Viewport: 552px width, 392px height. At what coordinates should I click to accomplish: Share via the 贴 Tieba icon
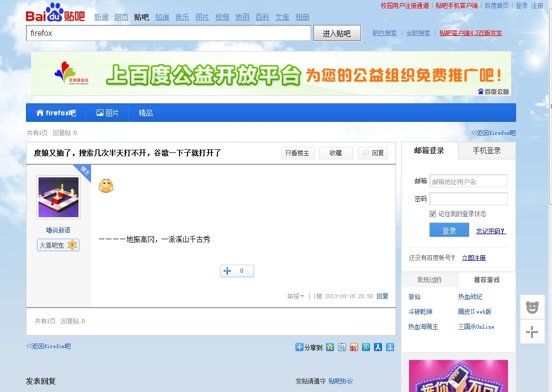[x=342, y=348]
